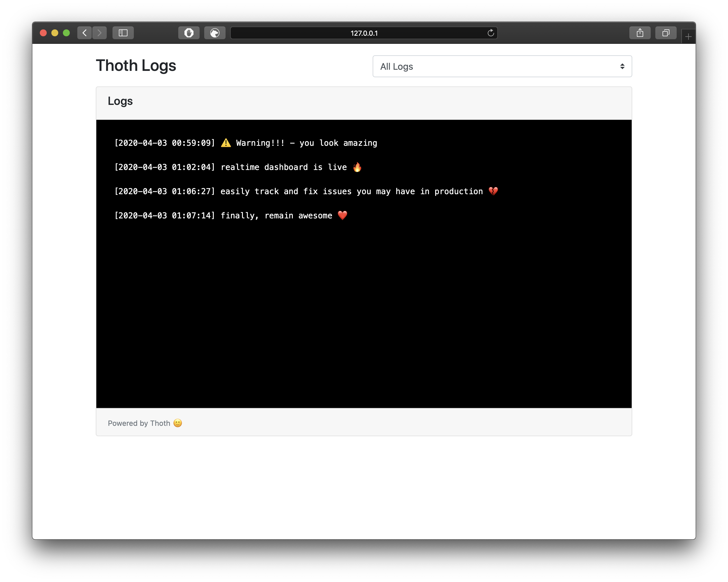Show all tabs overview icon
The image size is (728, 582).
tap(665, 33)
